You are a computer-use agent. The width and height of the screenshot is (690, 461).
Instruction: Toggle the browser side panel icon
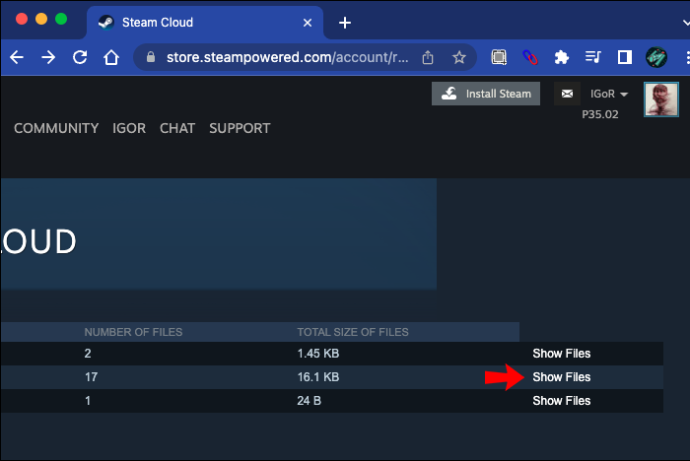click(624, 57)
